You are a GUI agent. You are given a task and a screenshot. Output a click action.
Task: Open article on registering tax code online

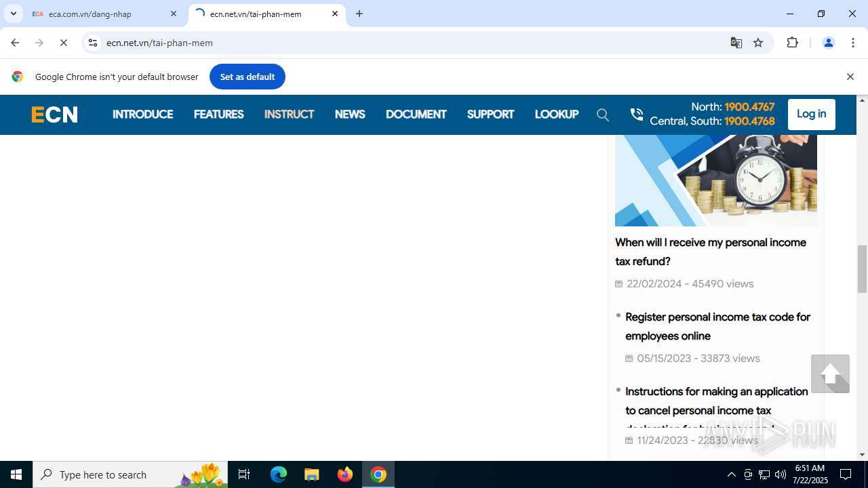pyautogui.click(x=717, y=326)
